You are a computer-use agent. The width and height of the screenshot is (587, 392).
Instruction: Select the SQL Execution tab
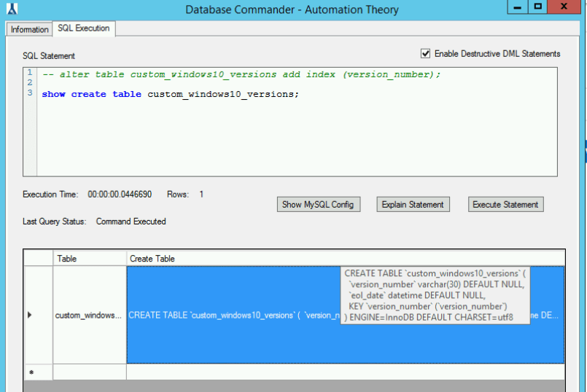(84, 28)
